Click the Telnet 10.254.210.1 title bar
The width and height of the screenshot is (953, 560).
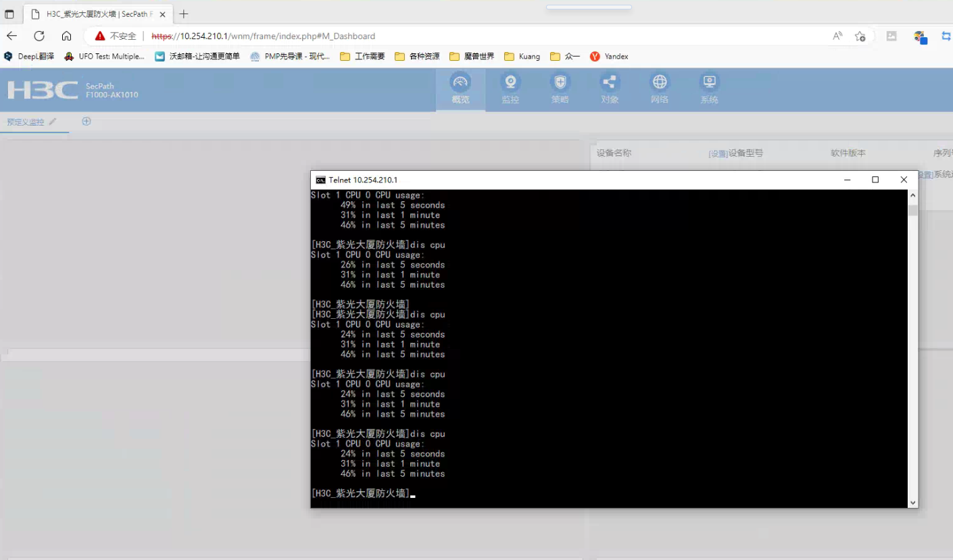click(x=364, y=180)
